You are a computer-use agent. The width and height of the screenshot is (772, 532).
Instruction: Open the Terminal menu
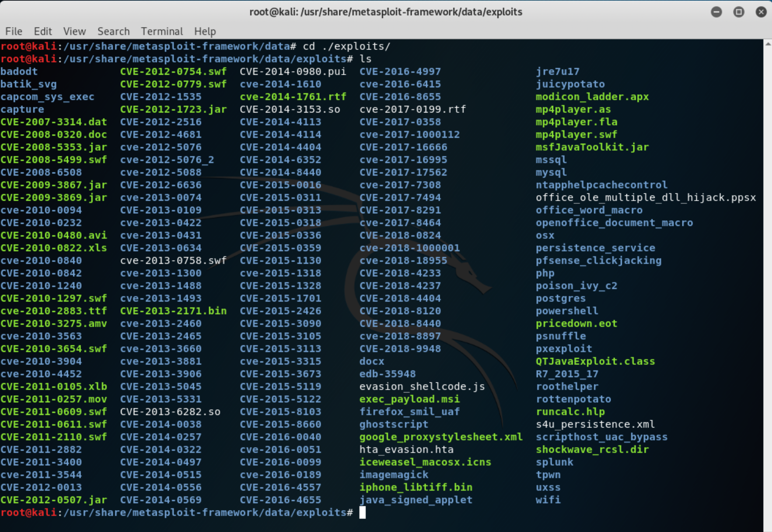click(x=161, y=31)
